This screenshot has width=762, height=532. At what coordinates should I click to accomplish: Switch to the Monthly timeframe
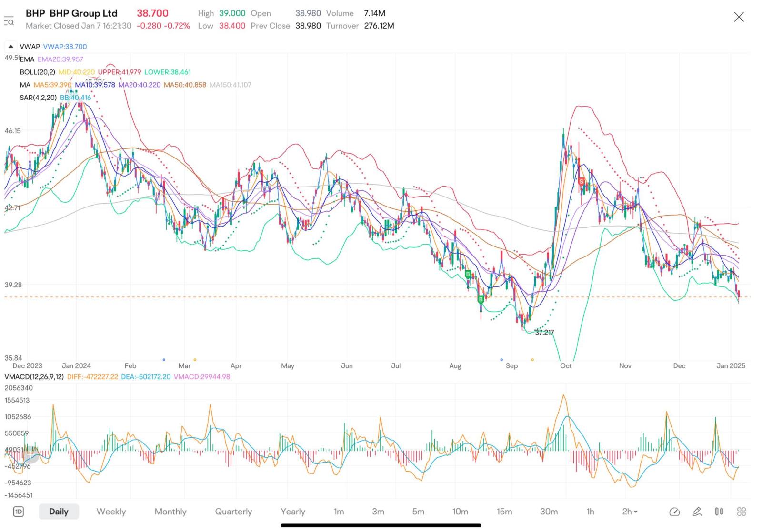[x=170, y=512]
